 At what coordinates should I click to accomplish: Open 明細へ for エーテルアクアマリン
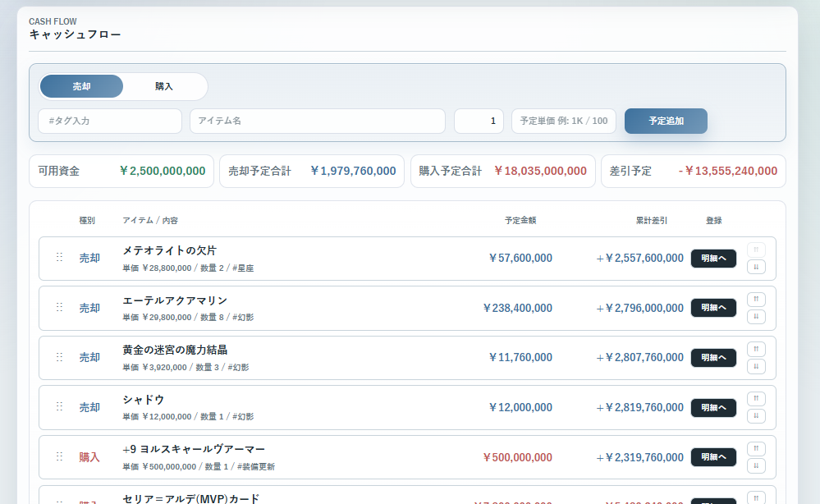[x=713, y=308]
